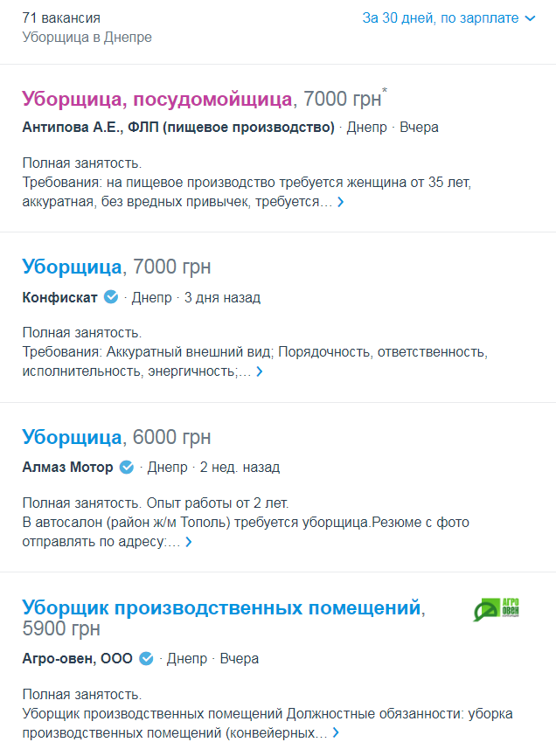Open 'Уборщик производственных помещений' vacancy

pyautogui.click(x=222, y=607)
